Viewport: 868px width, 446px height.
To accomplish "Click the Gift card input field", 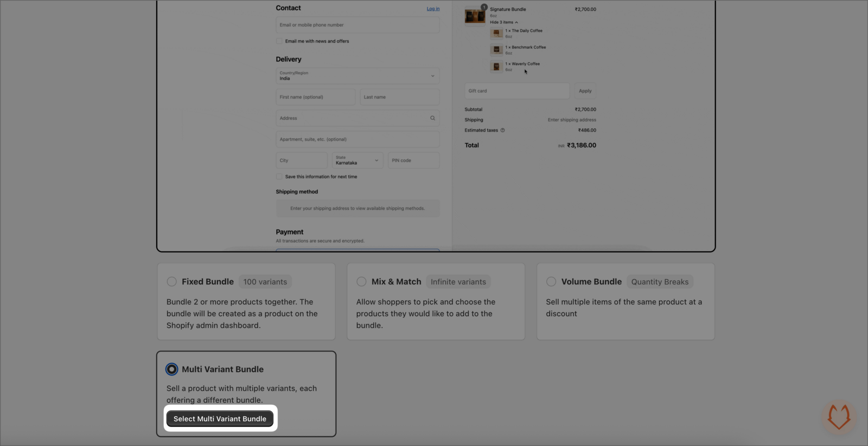I will (x=517, y=91).
